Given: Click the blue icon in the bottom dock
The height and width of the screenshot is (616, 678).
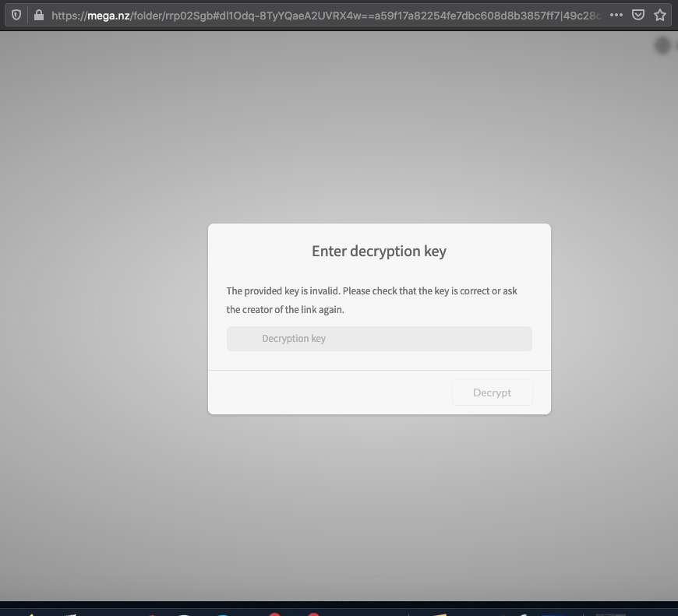Looking at the screenshot, I should [x=223, y=614].
